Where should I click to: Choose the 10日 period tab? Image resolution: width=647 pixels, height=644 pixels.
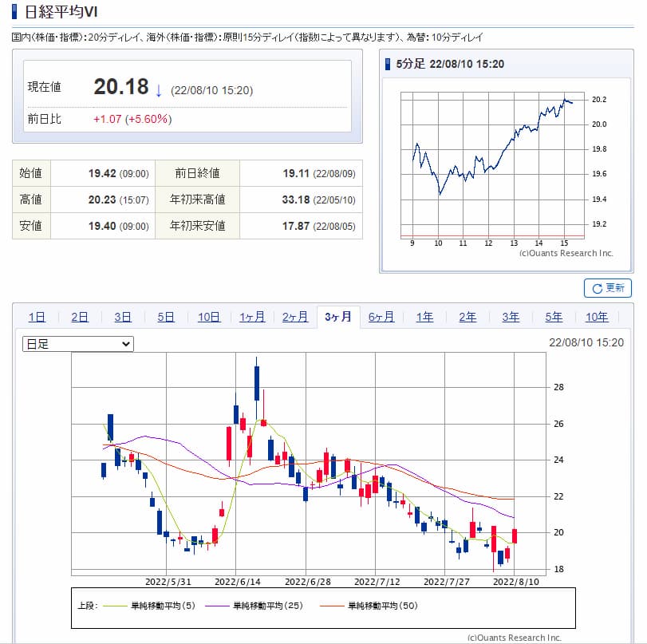tap(209, 317)
